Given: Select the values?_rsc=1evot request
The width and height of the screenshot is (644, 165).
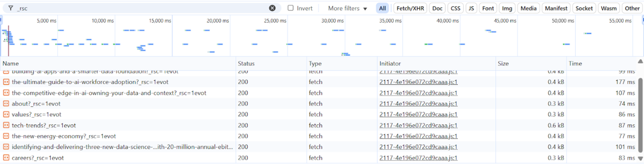Looking at the screenshot, I should tap(318, 114).
